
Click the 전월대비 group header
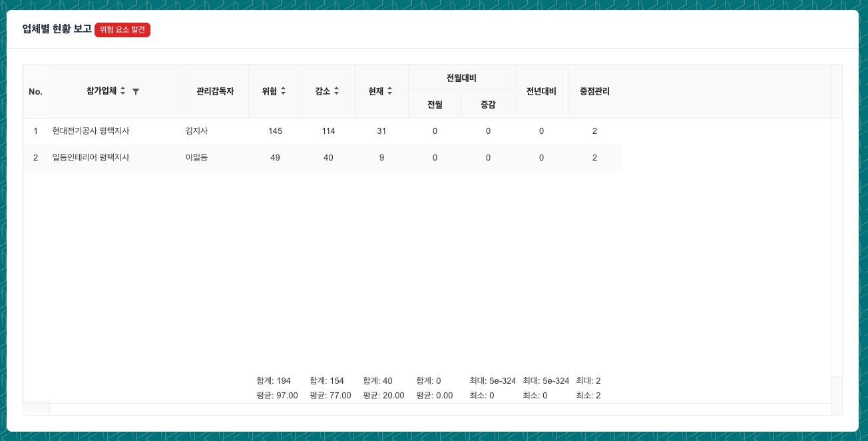coord(461,78)
